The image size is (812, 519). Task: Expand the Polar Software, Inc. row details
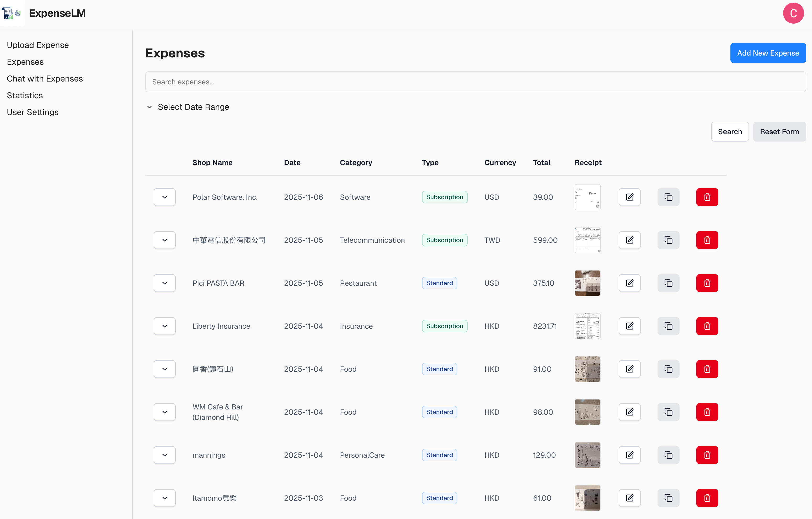tap(164, 197)
